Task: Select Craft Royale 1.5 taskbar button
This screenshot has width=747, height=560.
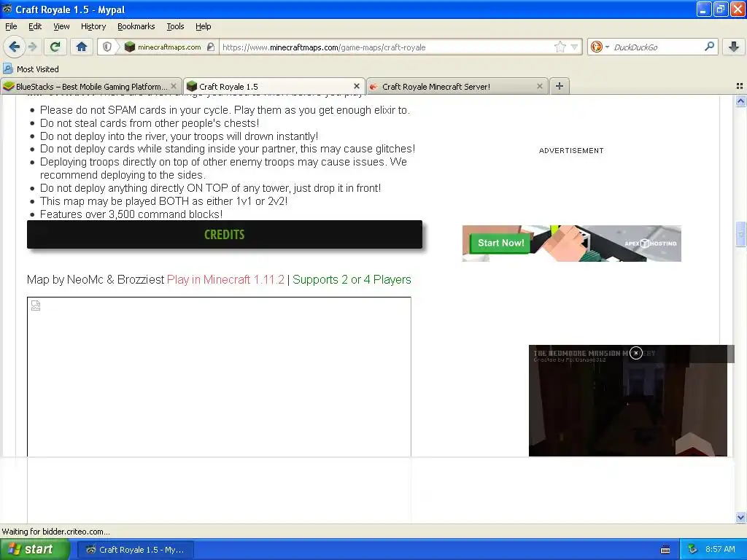Action: 135,550
